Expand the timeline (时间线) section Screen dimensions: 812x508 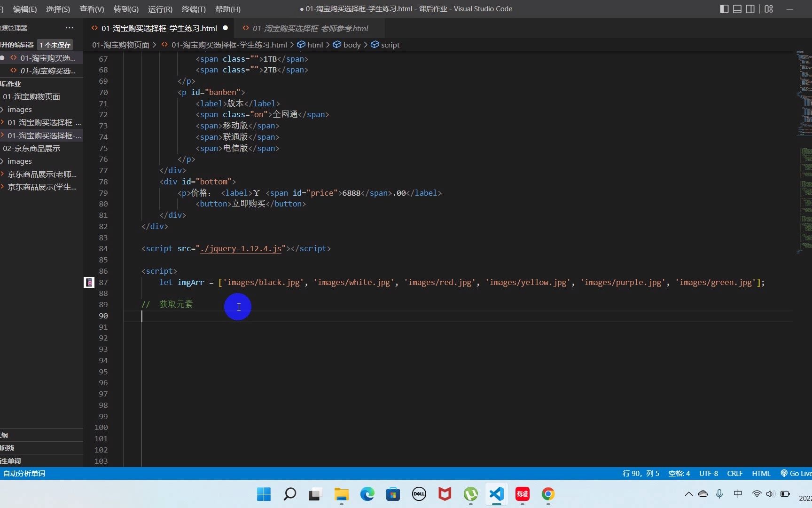click(x=41, y=448)
